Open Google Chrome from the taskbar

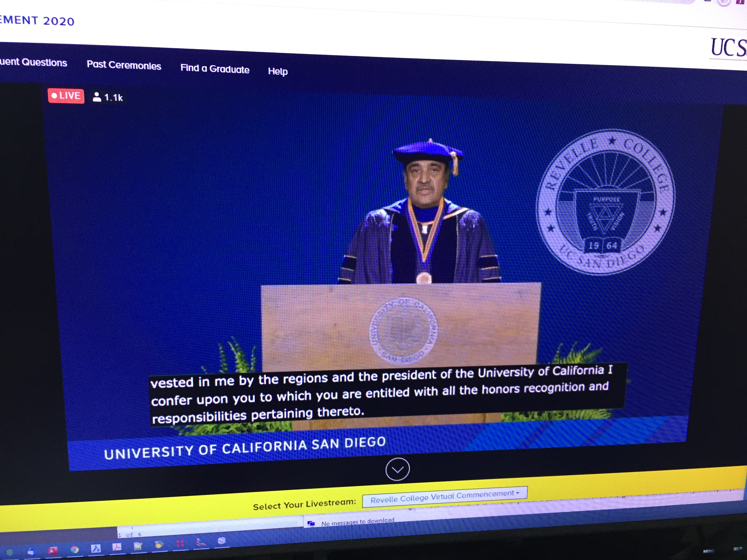click(75, 549)
